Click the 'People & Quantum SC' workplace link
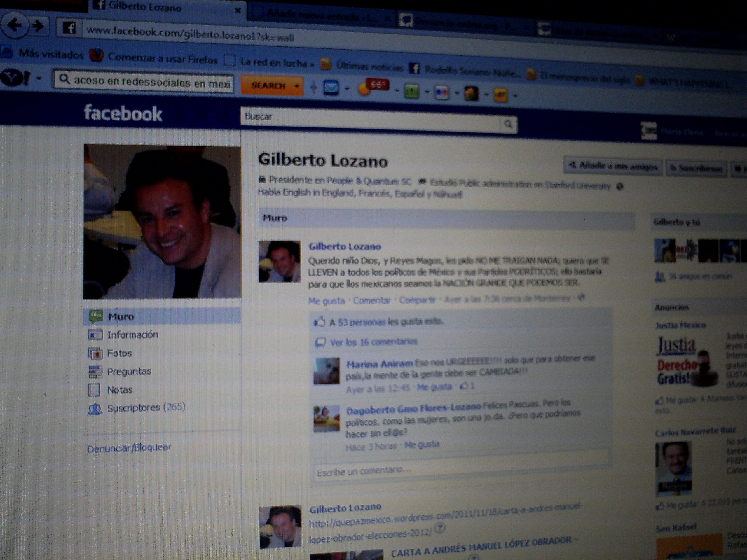Screen dimensions: 747x560 (x=369, y=181)
